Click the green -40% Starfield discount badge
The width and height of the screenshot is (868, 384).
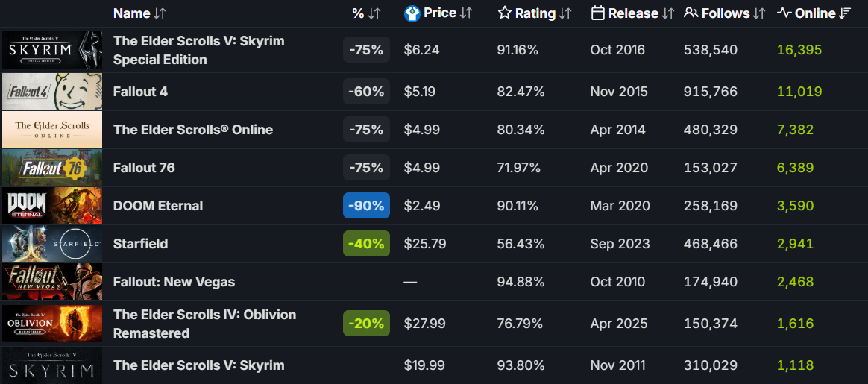tap(366, 244)
